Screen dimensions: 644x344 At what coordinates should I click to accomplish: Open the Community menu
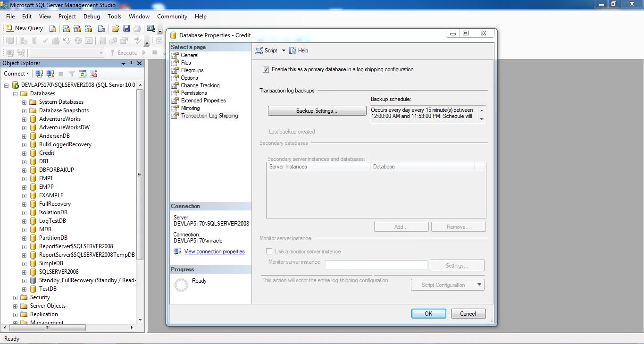click(x=172, y=16)
